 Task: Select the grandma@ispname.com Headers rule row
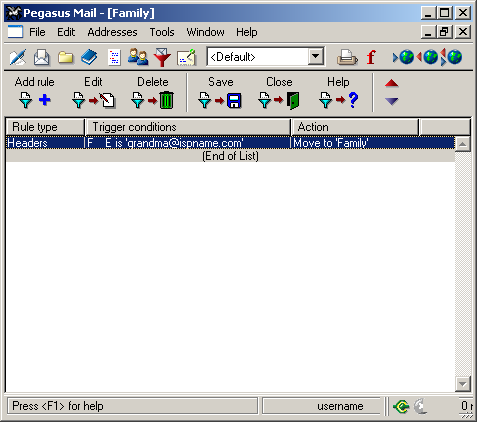point(230,143)
